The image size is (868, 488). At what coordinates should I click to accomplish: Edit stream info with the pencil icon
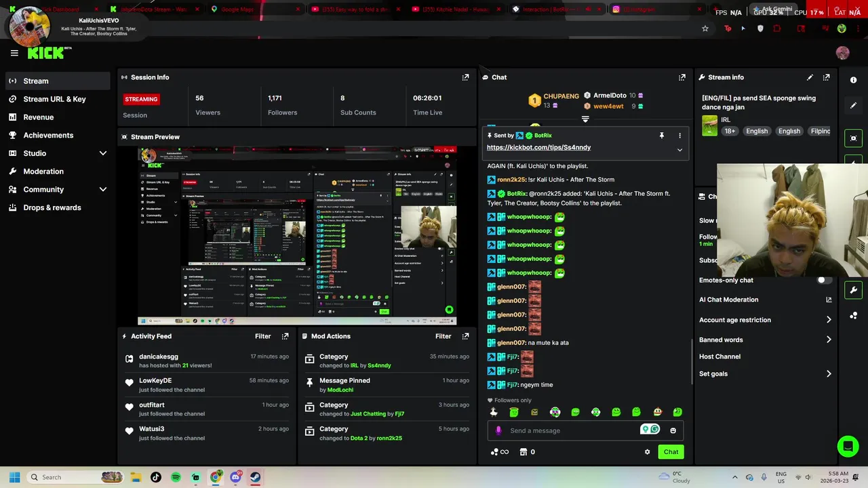[x=810, y=77]
